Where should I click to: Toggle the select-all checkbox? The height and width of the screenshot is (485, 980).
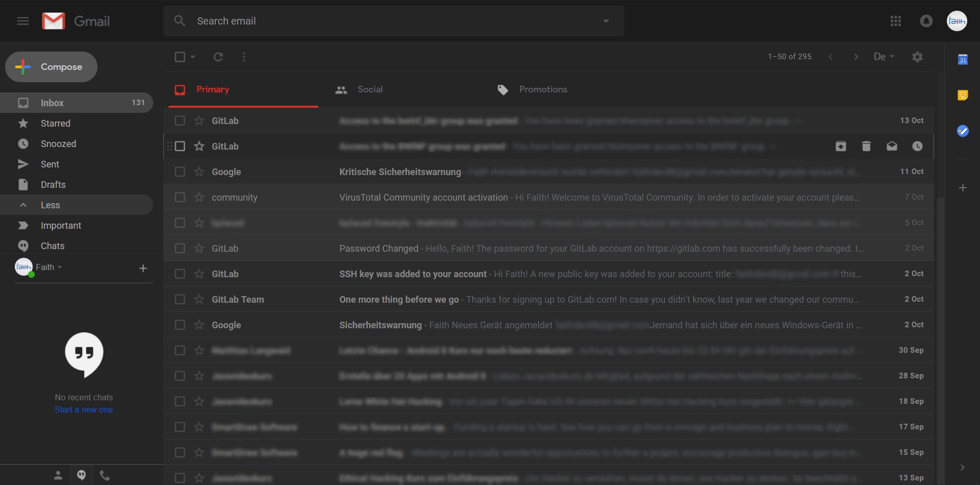click(x=180, y=57)
